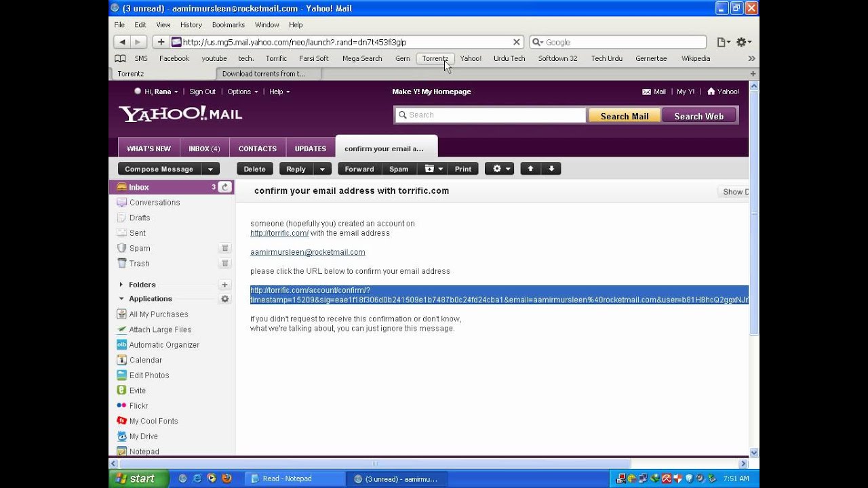The width and height of the screenshot is (868, 488).
Task: Click the aamirmursleen@rocketmail.com link
Action: (308, 252)
